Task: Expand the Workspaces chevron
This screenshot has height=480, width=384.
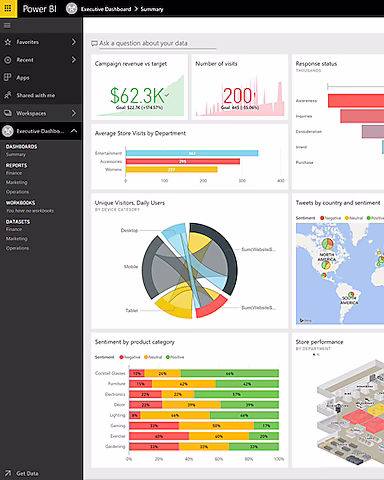Action: pos(74,113)
